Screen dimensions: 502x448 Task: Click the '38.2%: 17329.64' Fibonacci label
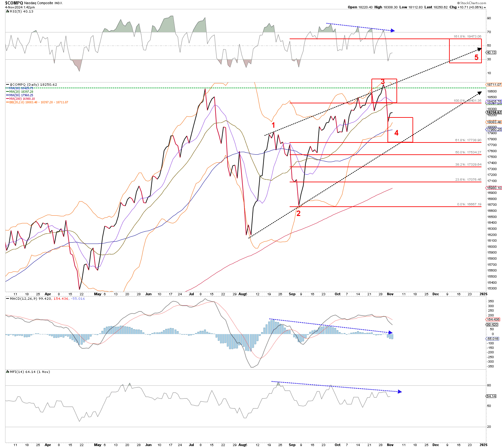(x=468, y=165)
